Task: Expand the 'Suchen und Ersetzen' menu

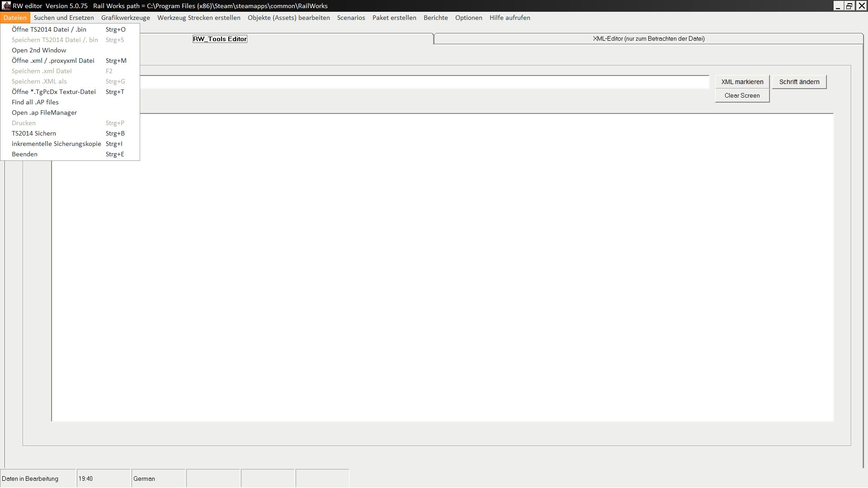Action: pos(64,18)
